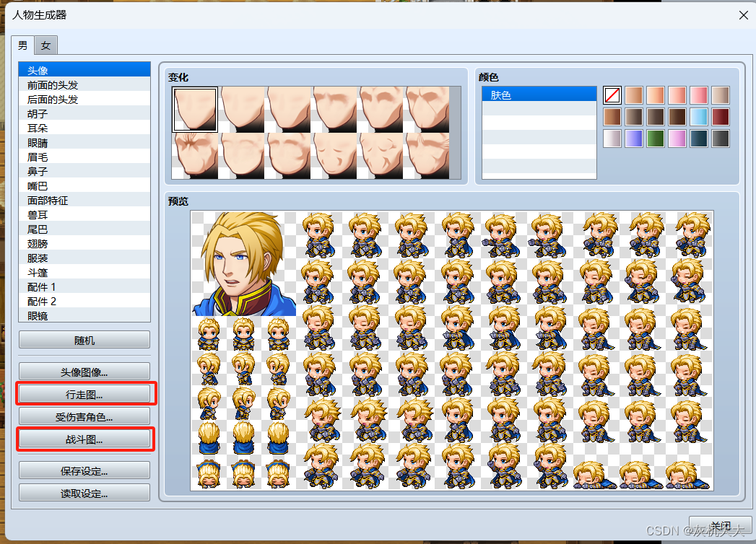Select the second face variation in bottom row

coord(241,156)
